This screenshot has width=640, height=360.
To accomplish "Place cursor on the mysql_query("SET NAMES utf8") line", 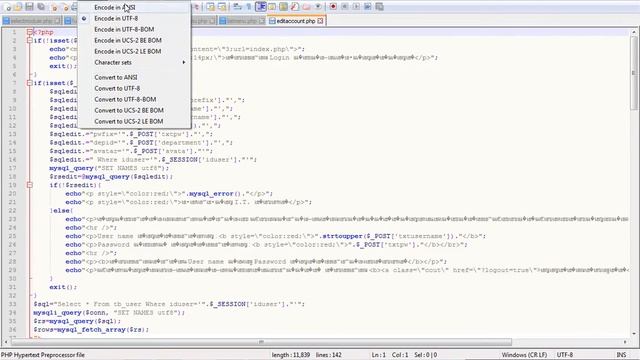I will coord(109,168).
